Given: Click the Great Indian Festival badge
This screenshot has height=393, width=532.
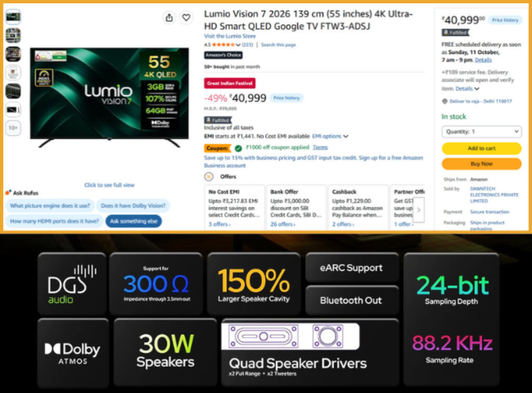Looking at the screenshot, I should point(230,83).
